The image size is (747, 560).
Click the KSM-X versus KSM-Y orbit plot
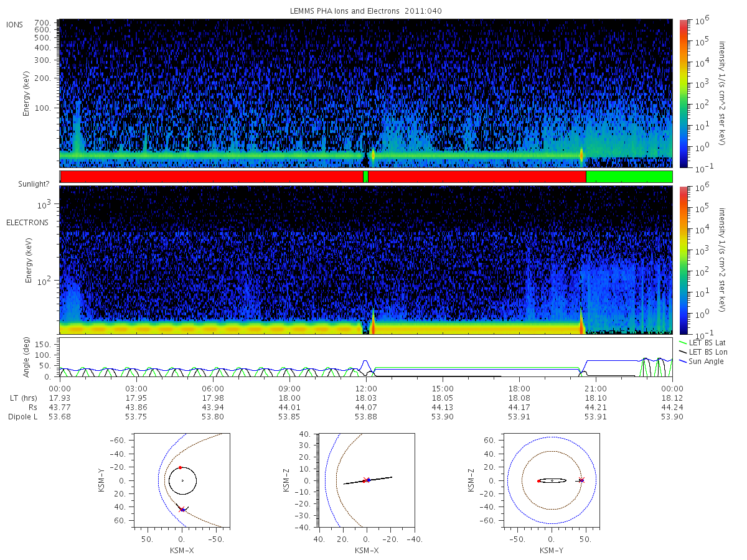[182, 481]
